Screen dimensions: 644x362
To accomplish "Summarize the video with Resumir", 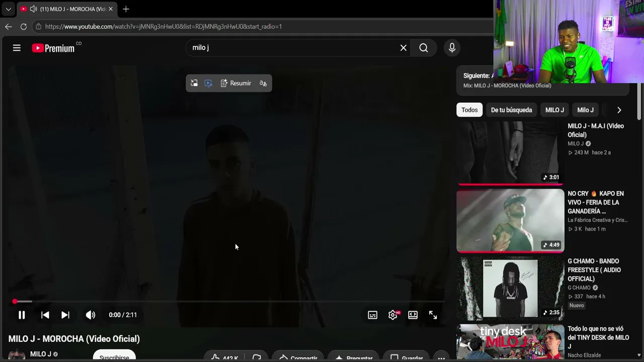I will (236, 83).
